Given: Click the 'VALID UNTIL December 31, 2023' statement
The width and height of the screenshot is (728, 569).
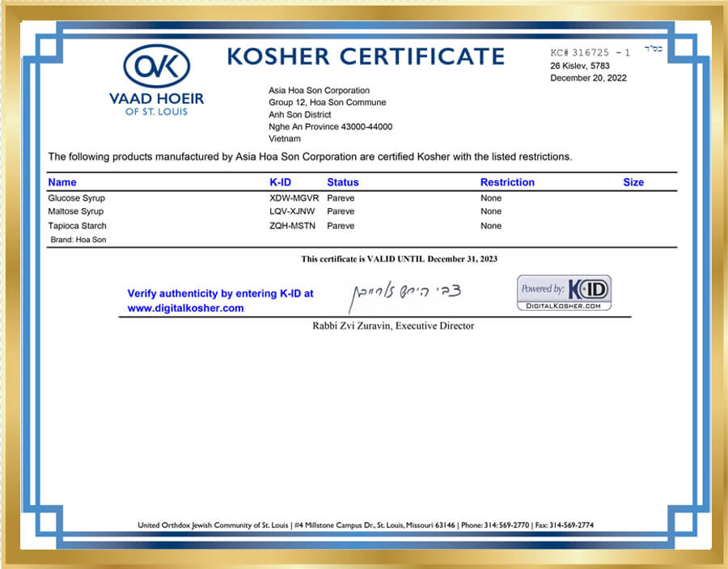Looking at the screenshot, I should [x=399, y=259].
